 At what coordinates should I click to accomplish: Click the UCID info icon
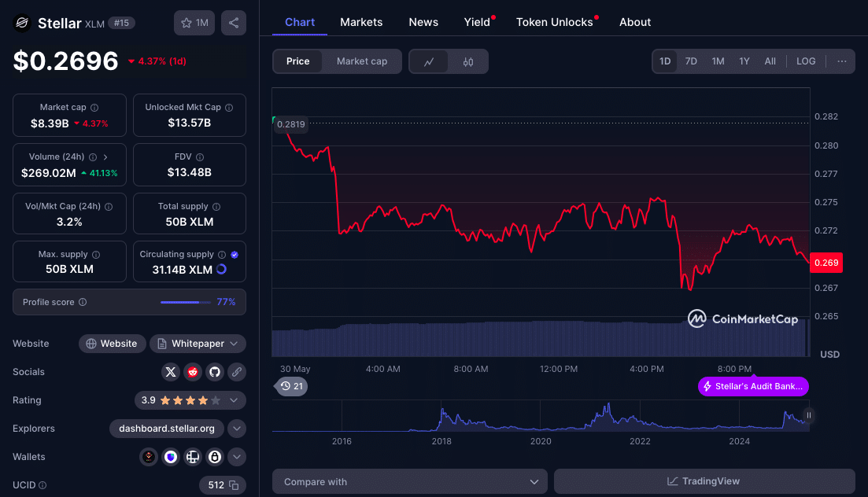pyautogui.click(x=42, y=485)
